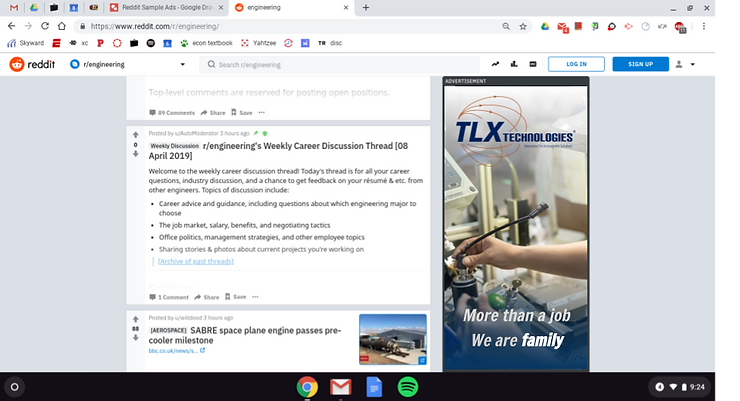Open Popular trending arrow icon in Reddit header
The image size is (740, 401).
495,64
